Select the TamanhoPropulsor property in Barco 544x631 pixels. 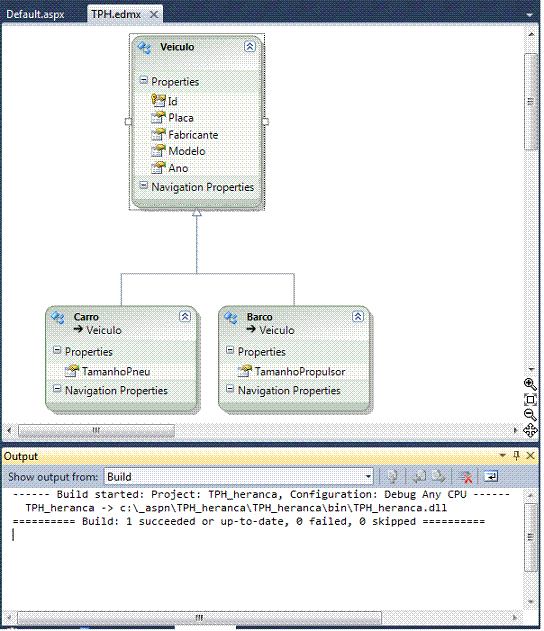pos(300,371)
